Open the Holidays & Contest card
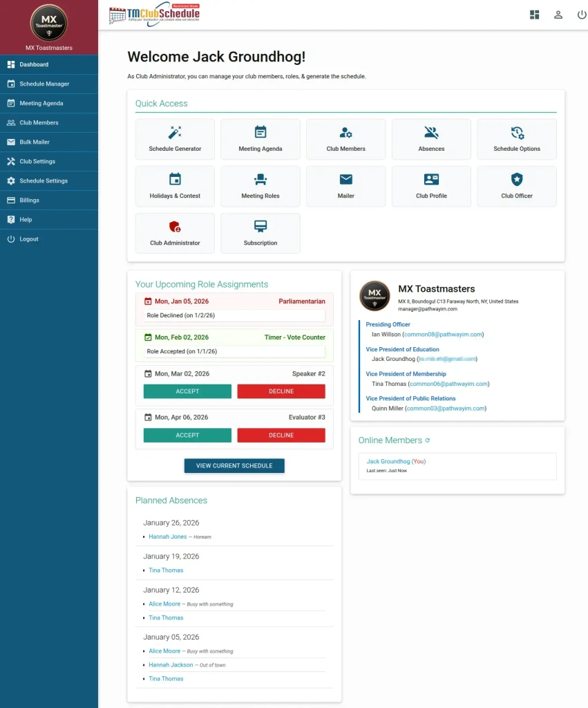Image resolution: width=588 pixels, height=708 pixels. 175,187
